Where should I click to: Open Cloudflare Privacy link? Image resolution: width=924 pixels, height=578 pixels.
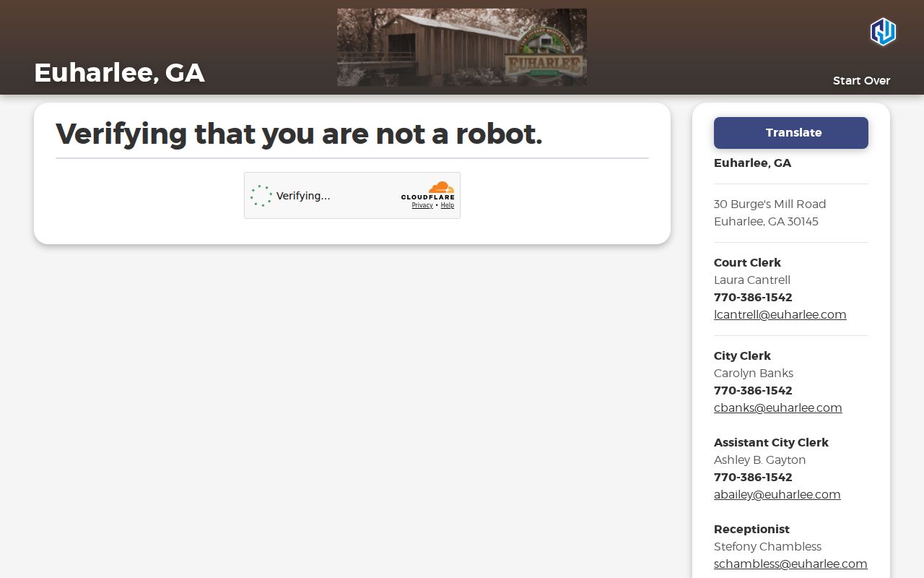pyautogui.click(x=422, y=205)
